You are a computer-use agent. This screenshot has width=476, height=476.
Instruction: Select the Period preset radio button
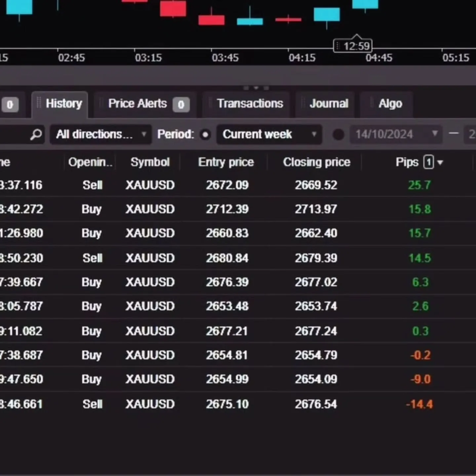pos(205,135)
